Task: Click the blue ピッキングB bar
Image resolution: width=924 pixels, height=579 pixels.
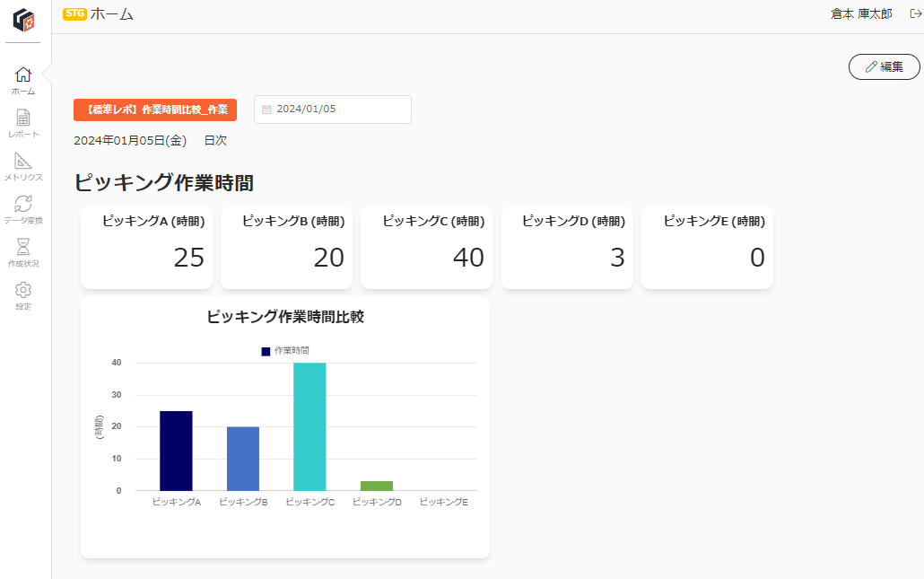Action: click(243, 459)
